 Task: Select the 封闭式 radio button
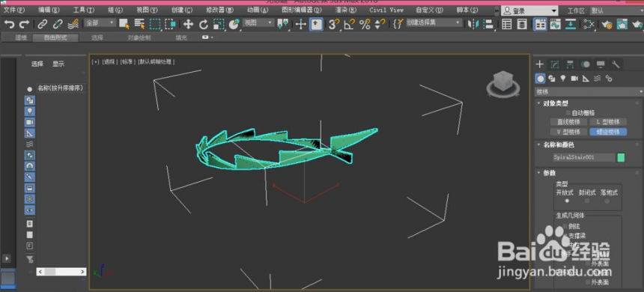click(x=587, y=201)
